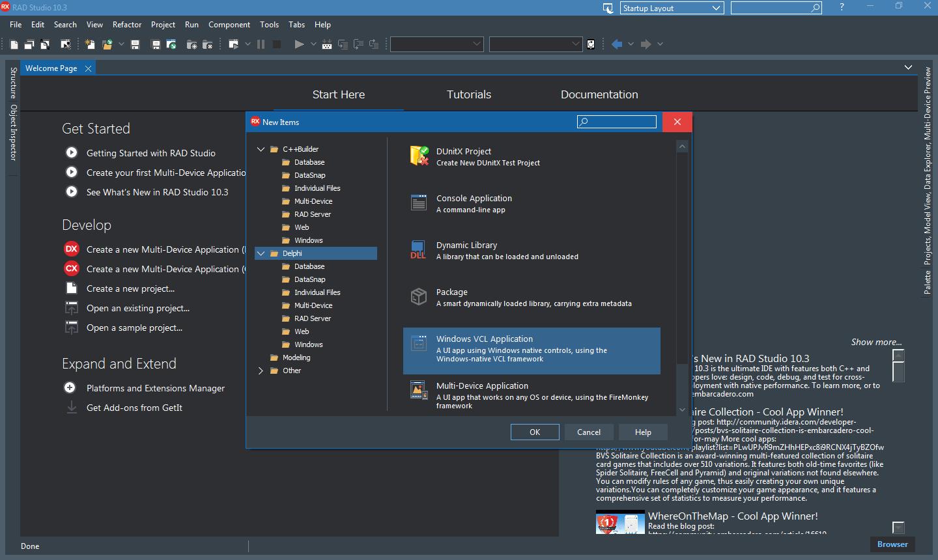Screen dimensions: 938x560
Task: Select the Start Here tab
Action: click(339, 94)
